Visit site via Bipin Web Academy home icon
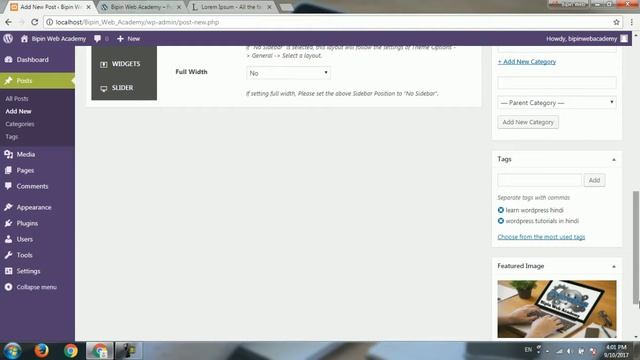 point(24,39)
